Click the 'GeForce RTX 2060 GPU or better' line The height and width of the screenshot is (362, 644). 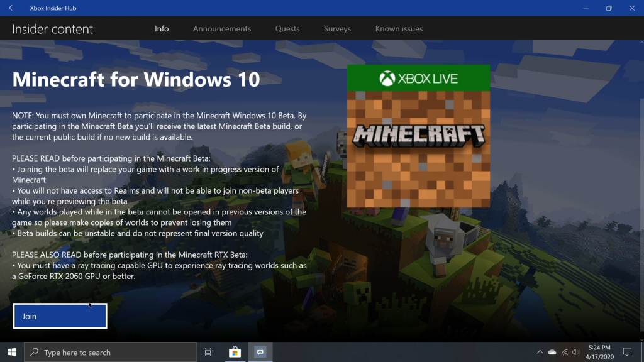tap(74, 276)
